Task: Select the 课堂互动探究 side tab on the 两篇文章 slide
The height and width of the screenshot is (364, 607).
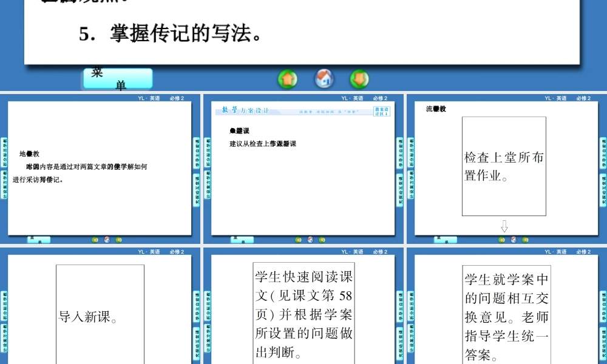Action: click(197, 189)
